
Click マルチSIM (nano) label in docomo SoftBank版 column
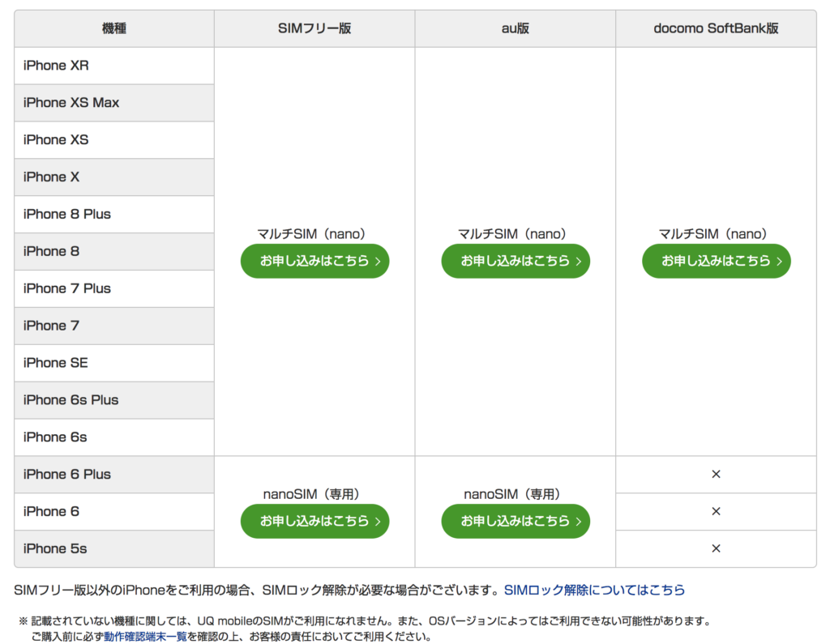click(712, 234)
